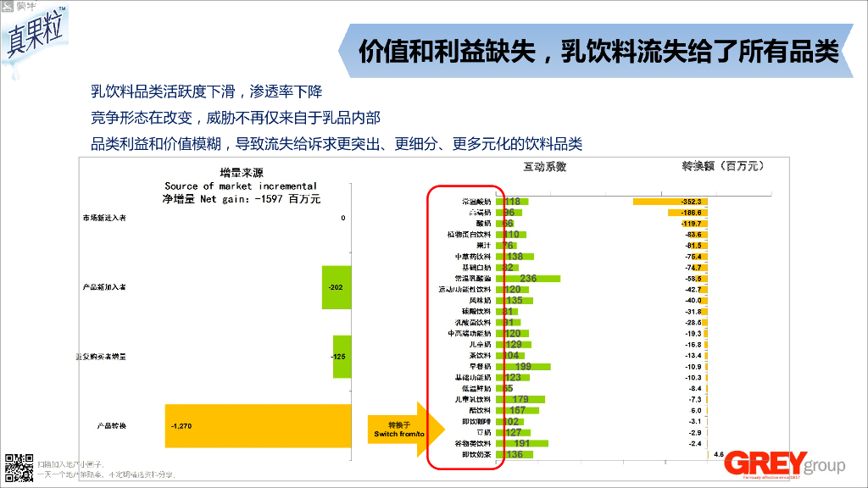Image resolution: width=868 pixels, height=488 pixels.
Task: Click the 早餐奶 category label
Action: tap(481, 366)
